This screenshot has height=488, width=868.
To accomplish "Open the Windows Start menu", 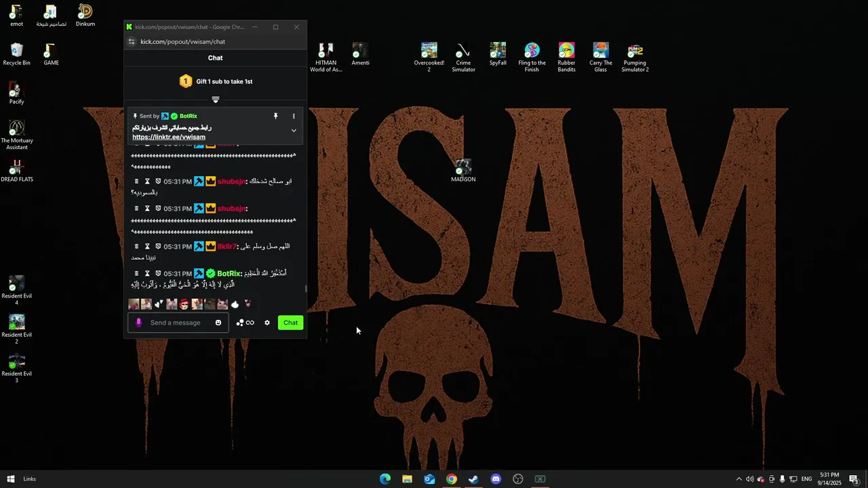I will pos(10,479).
